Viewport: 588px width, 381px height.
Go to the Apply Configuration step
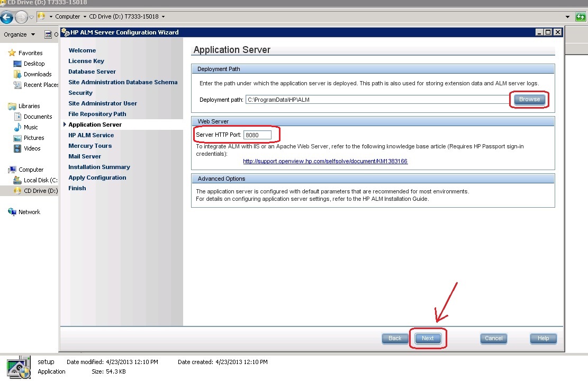click(x=97, y=178)
